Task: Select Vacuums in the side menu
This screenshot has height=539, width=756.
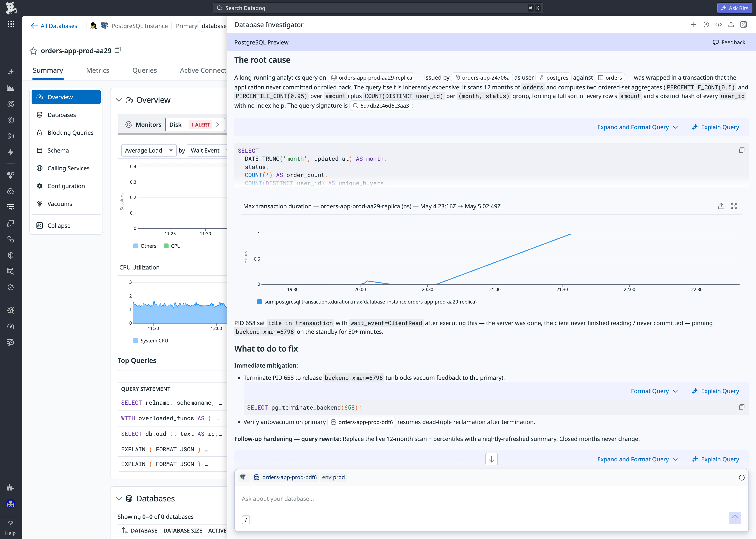Action: pos(66,203)
